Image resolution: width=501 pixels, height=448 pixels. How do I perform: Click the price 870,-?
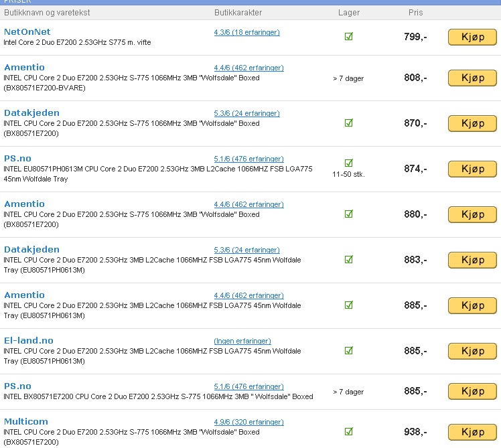(415, 123)
